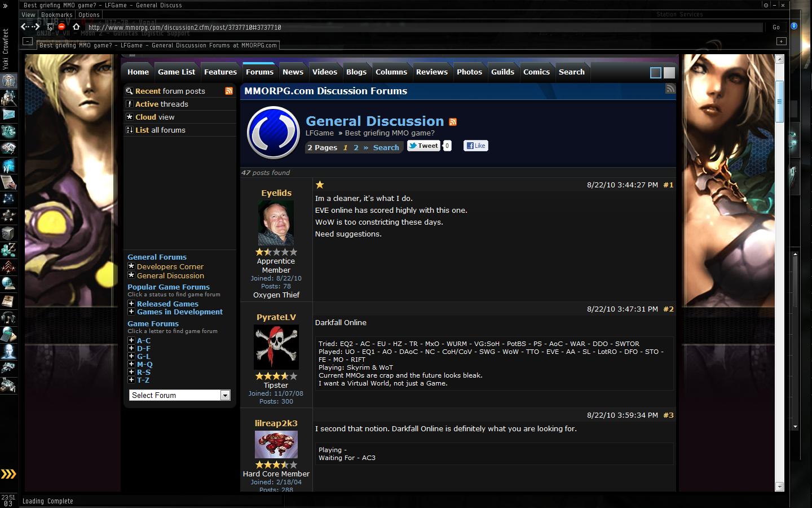This screenshot has width=812, height=508.
Task: Click the page vertical scrollbar thumb
Action: coord(780,102)
